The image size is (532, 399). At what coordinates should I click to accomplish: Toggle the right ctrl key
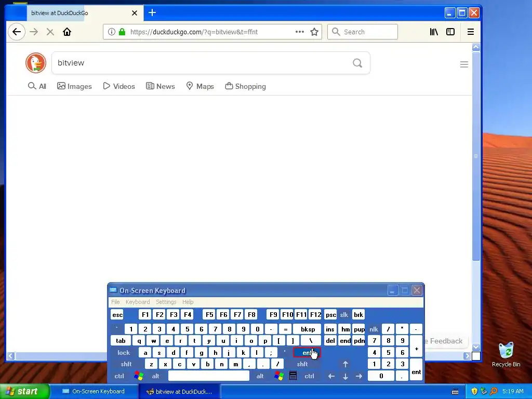(x=309, y=376)
